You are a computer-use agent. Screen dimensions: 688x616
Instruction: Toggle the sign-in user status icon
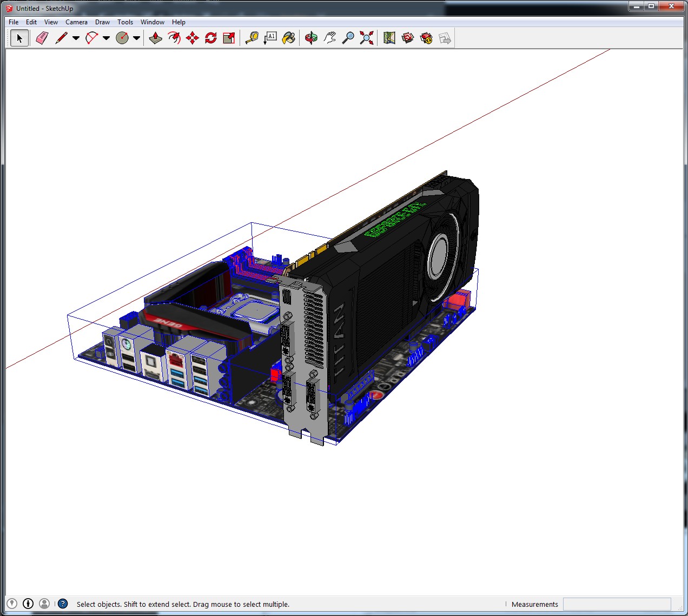point(44,604)
